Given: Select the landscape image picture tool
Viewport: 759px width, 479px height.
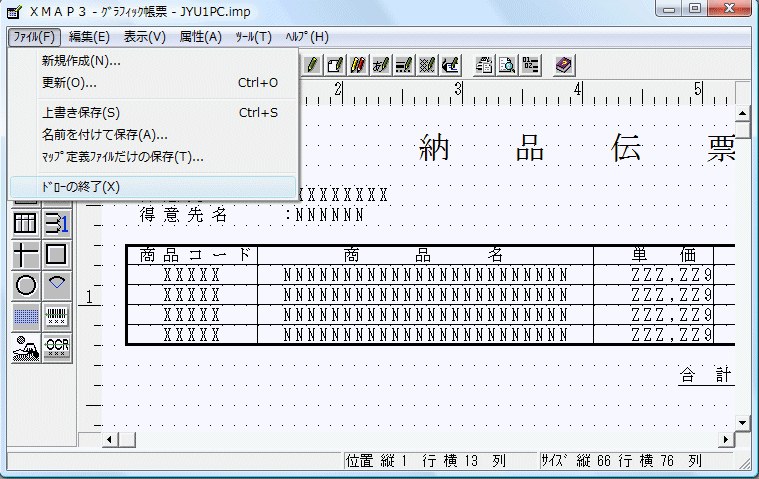Looking at the screenshot, I should pos(25,348).
